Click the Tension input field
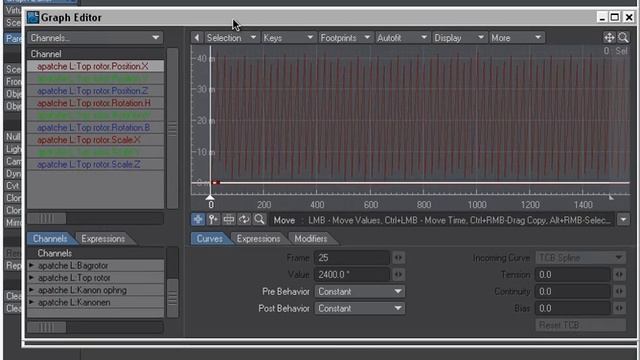Viewport: 640px width, 360px height. pyautogui.click(x=573, y=275)
